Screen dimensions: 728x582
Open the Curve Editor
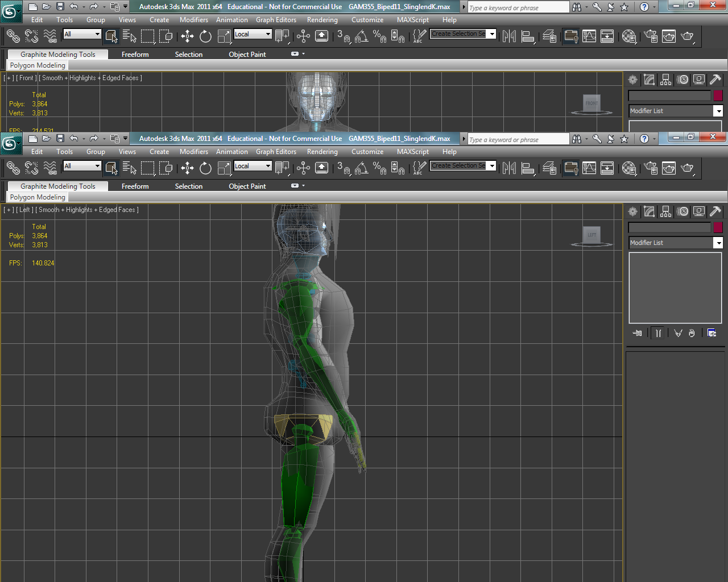click(x=590, y=168)
